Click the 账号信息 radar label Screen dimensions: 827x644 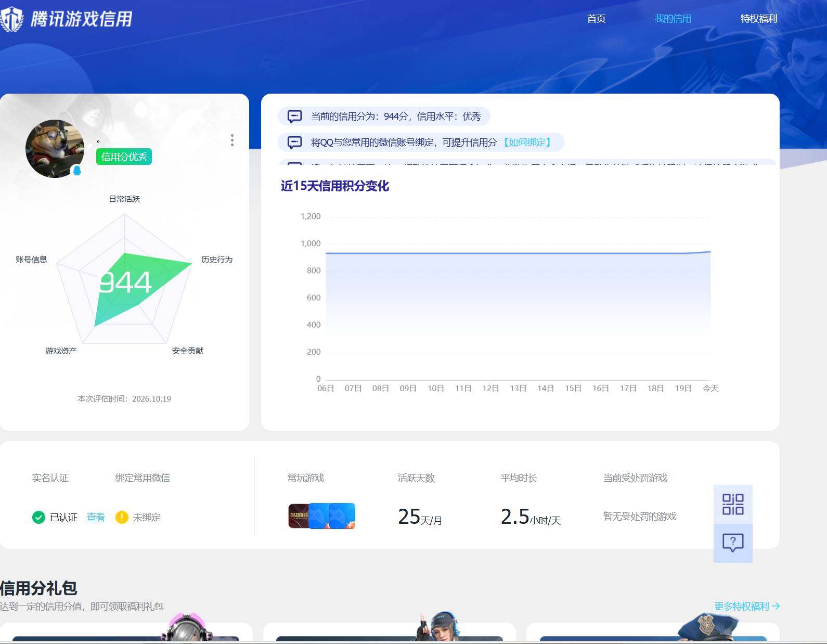(x=31, y=260)
